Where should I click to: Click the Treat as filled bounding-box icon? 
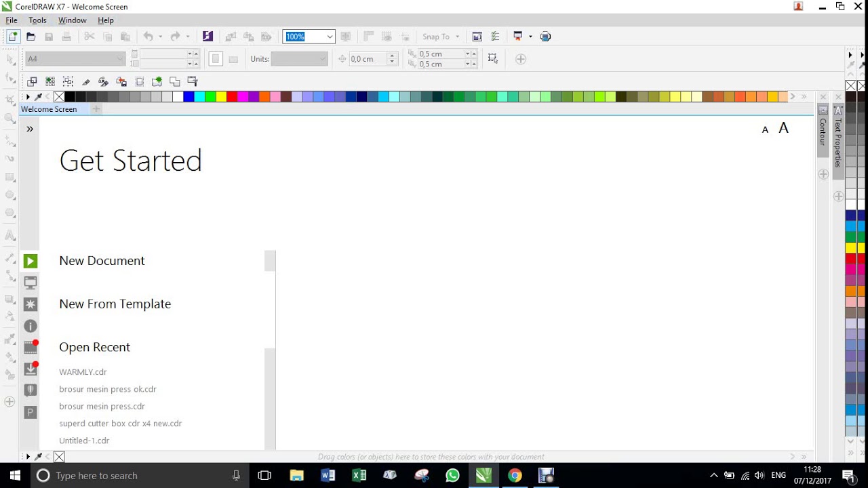pos(493,59)
